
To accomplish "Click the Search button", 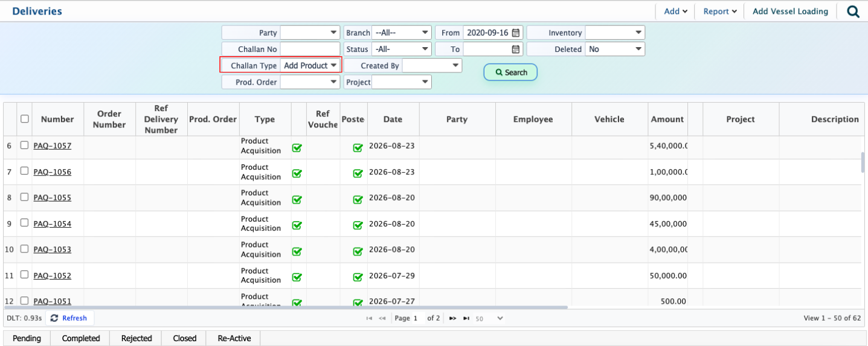I will coord(510,72).
